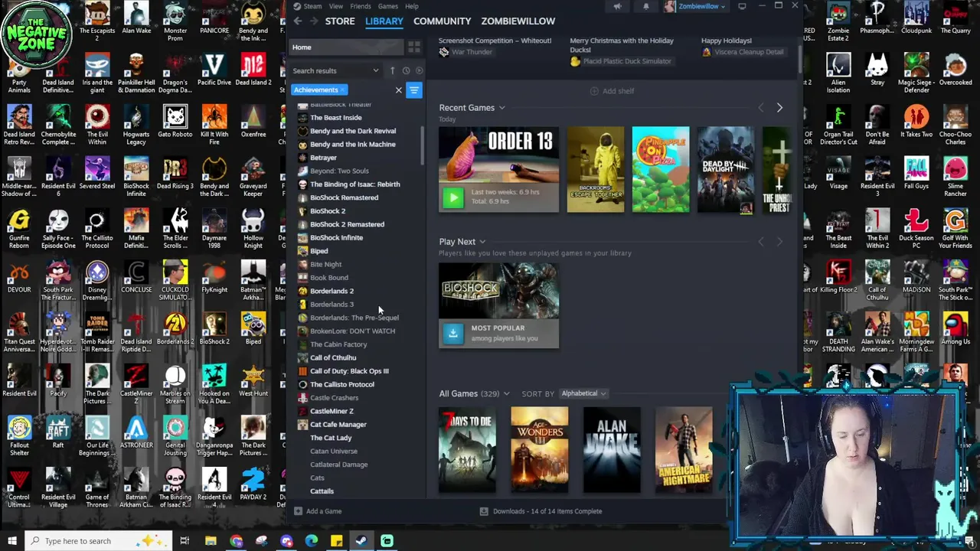This screenshot has width=980, height=551.
Task: Clear the filter with the X icon
Action: 398,90
